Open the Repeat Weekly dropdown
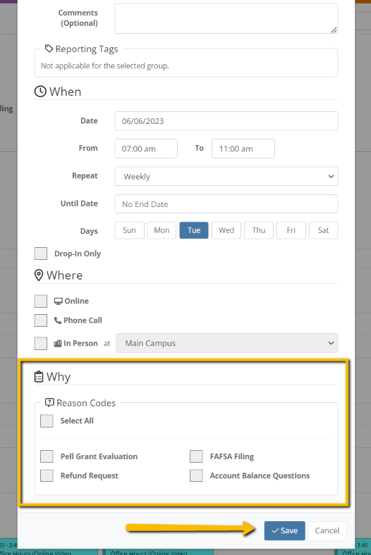The image size is (371, 555). (x=226, y=176)
